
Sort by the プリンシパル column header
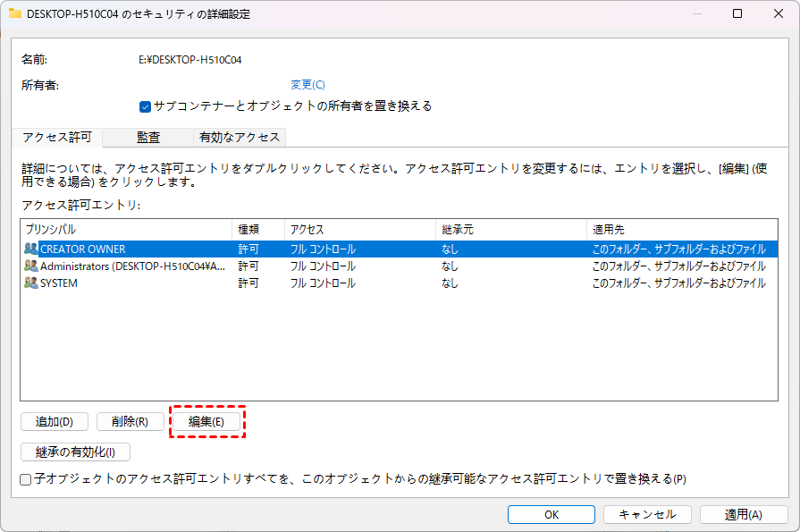tap(125, 230)
